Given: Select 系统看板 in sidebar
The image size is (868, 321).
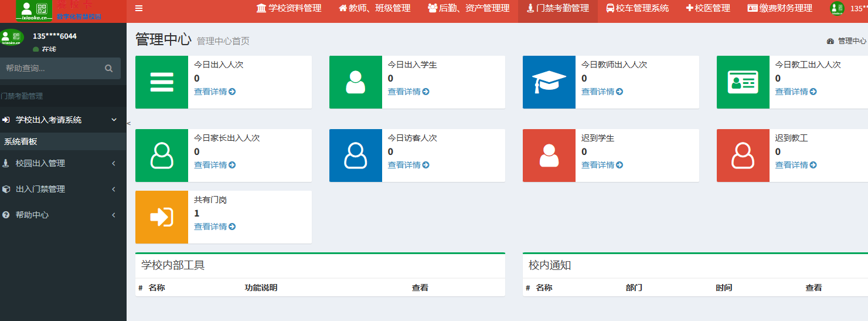Looking at the screenshot, I should (x=63, y=141).
